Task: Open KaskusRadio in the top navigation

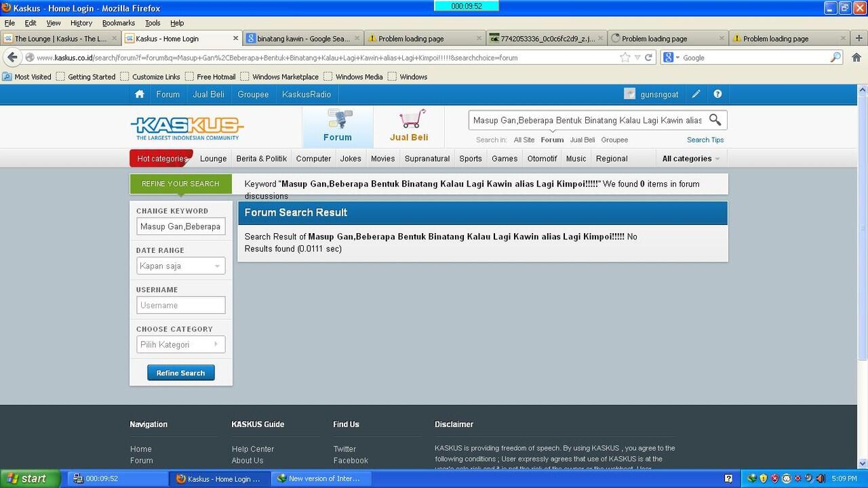Action: point(307,94)
